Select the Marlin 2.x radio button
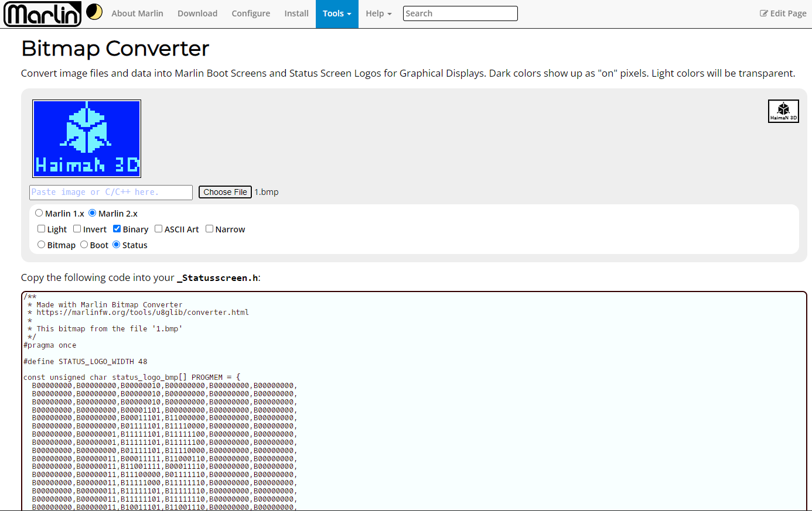 [x=93, y=213]
